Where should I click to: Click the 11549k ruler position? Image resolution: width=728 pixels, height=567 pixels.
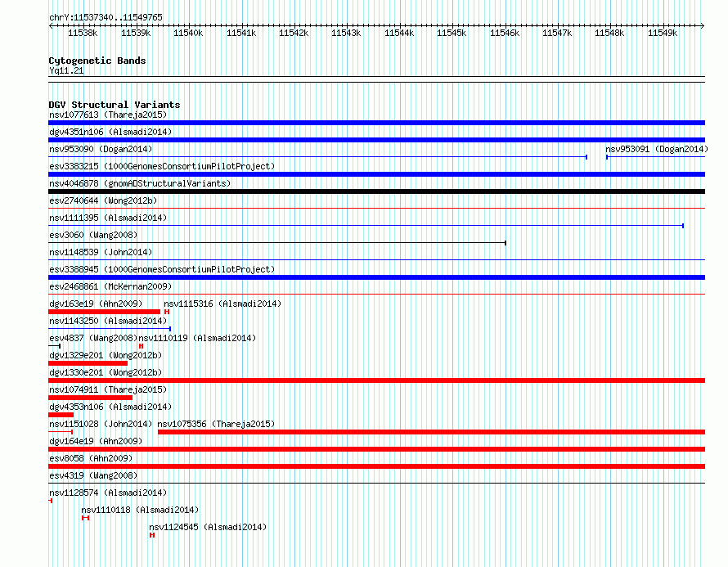click(663, 33)
